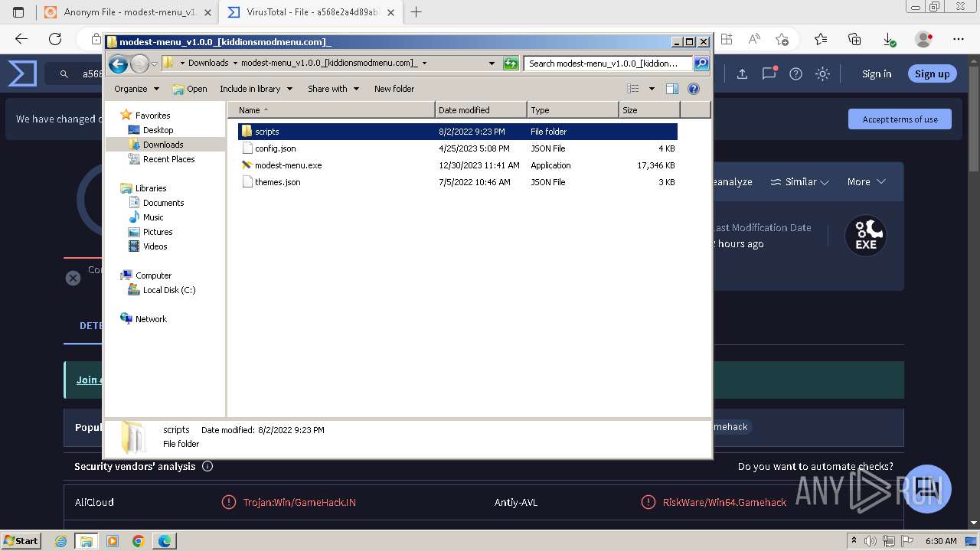Open Internet Explorer from taskbar
Image resolution: width=980 pixels, height=551 pixels.
(x=61, y=541)
